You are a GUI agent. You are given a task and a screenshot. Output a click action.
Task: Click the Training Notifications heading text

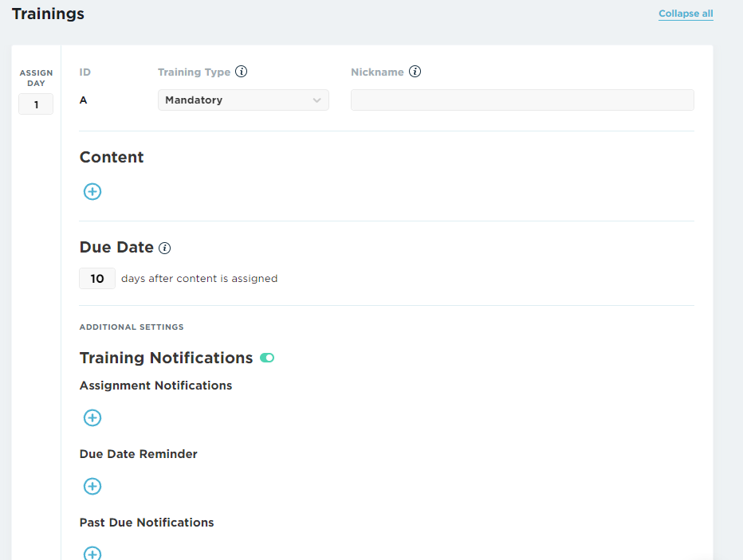click(167, 358)
